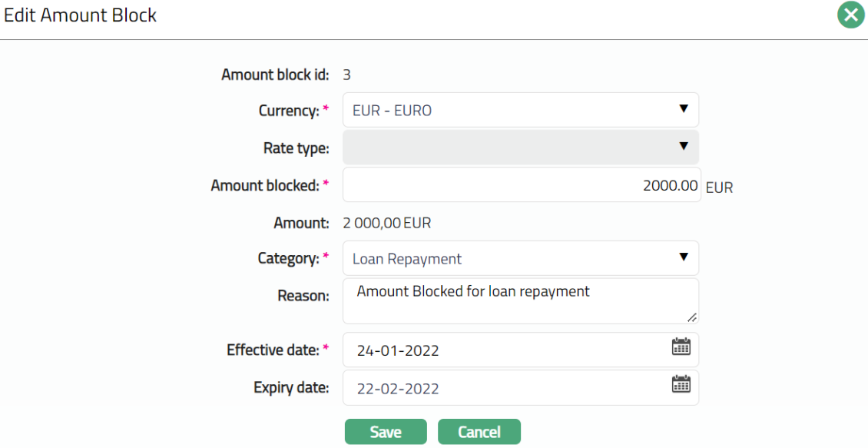The height and width of the screenshot is (448, 868).
Task: Focus the Amount blocked input field
Action: 521,185
